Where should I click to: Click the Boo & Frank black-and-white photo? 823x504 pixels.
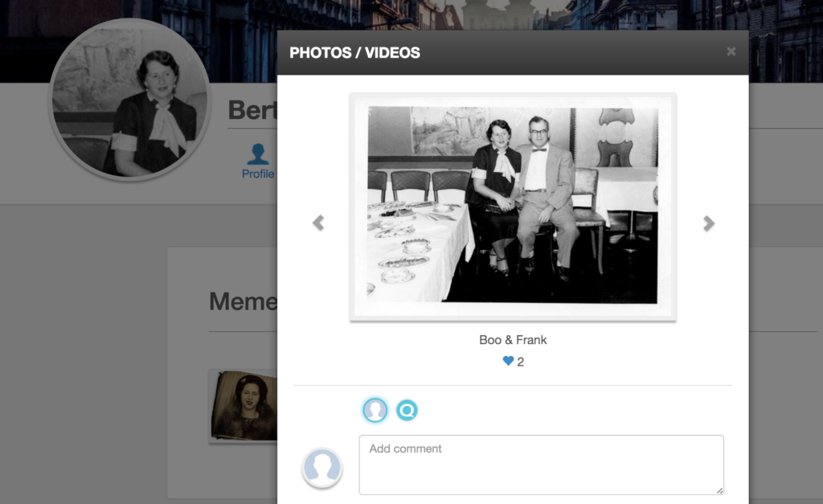[513, 206]
